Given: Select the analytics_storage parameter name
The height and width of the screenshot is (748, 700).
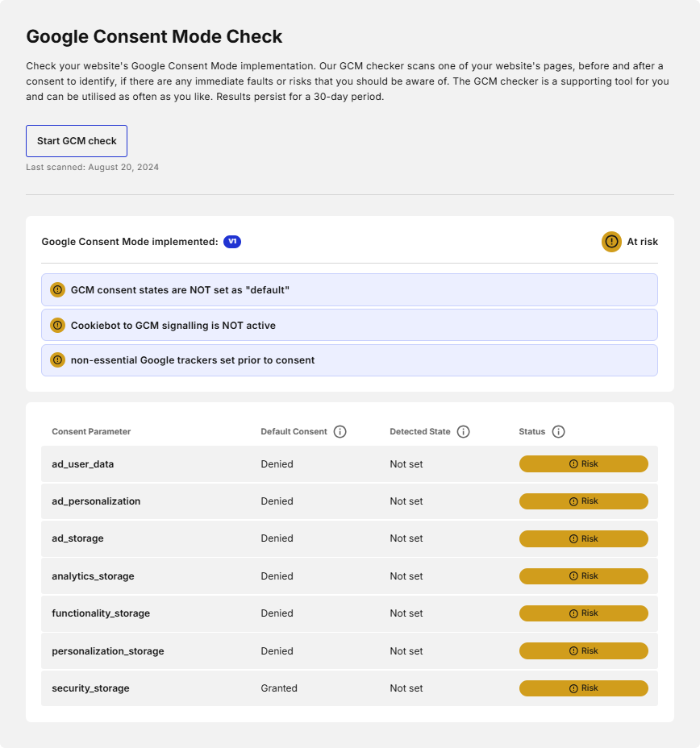Looking at the screenshot, I should pos(93,576).
